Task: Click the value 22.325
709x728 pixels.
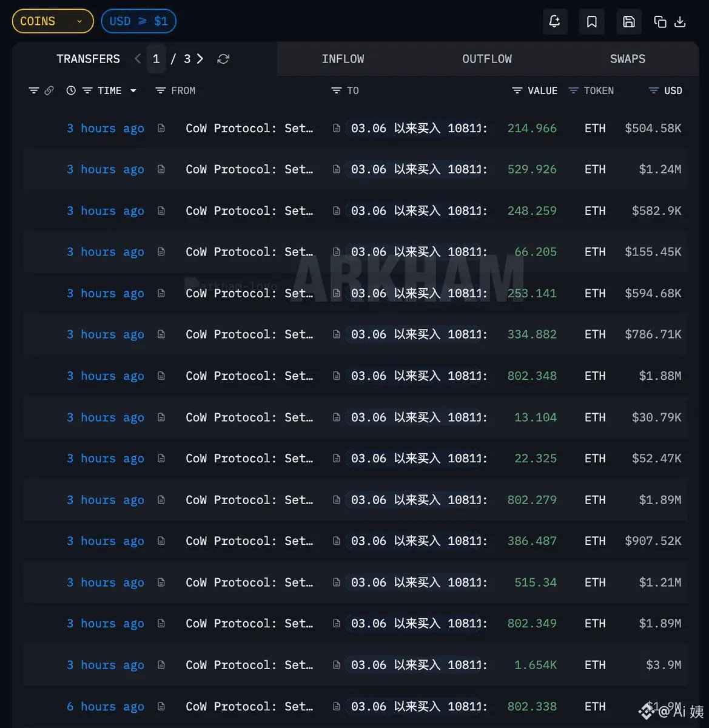Action: click(536, 459)
